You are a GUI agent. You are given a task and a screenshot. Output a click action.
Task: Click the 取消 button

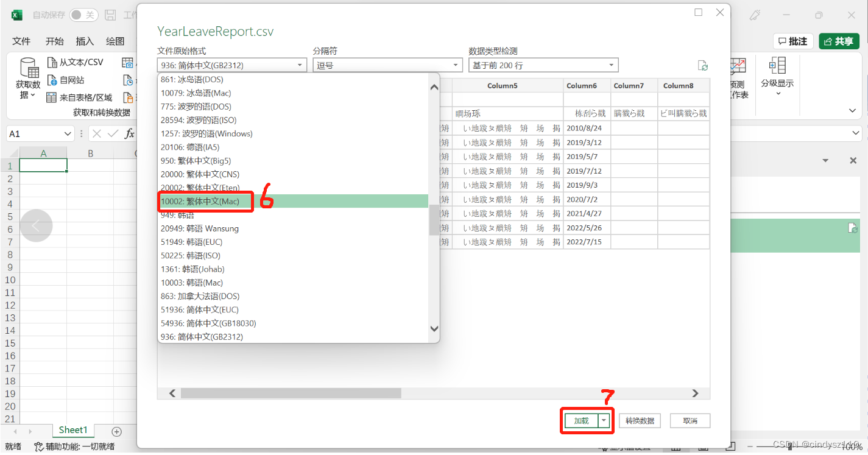click(x=690, y=420)
